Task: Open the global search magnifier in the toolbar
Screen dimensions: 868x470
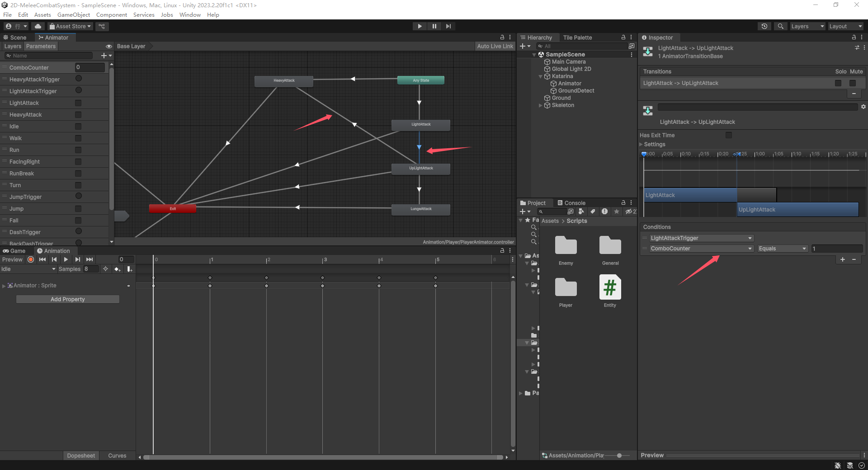Action: pos(780,26)
